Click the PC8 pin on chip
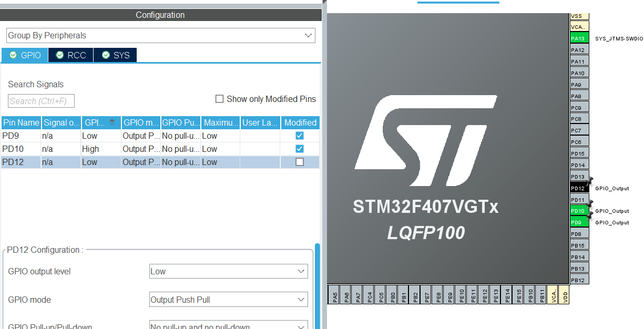This screenshot has width=644, height=329. [579, 119]
